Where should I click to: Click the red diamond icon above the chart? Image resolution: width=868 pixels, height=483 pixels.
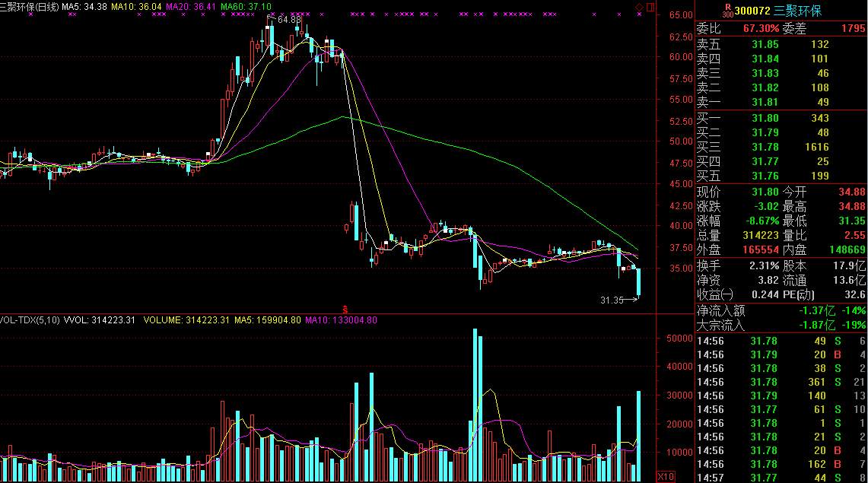pyautogui.click(x=639, y=7)
